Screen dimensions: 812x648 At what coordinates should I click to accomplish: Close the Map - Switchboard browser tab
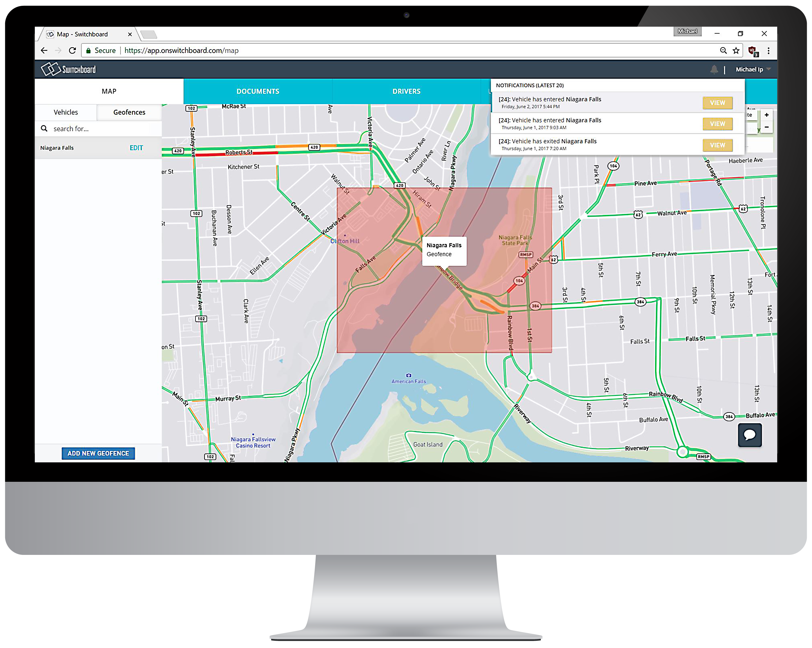[130, 34]
